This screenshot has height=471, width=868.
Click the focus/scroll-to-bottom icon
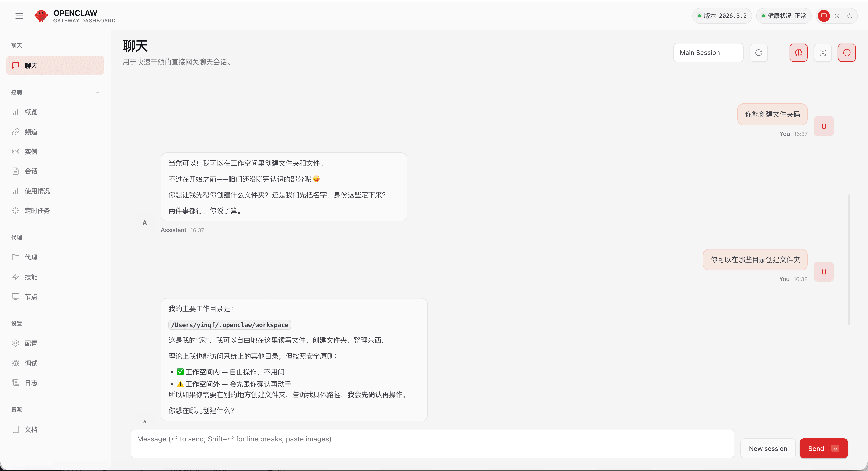click(823, 52)
